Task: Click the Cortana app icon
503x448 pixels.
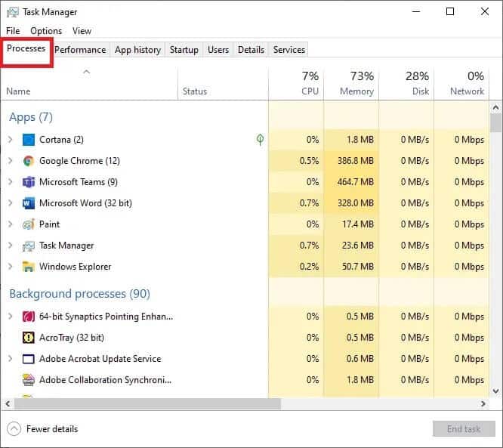Action: pyautogui.click(x=29, y=140)
